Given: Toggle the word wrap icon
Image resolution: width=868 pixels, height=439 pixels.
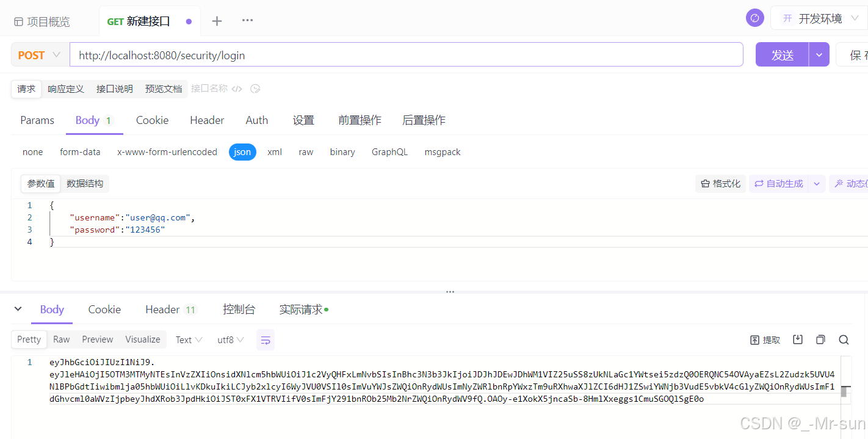Looking at the screenshot, I should pos(266,340).
